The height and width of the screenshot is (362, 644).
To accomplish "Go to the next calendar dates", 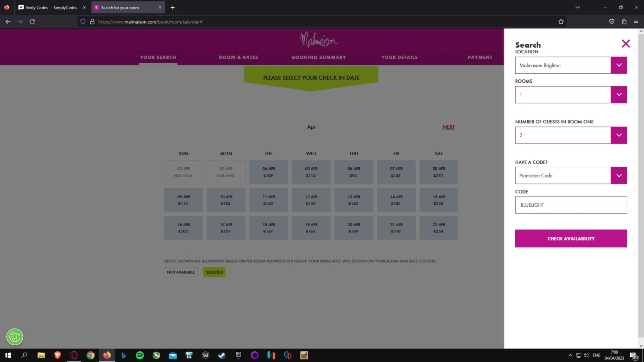I will pyautogui.click(x=449, y=127).
